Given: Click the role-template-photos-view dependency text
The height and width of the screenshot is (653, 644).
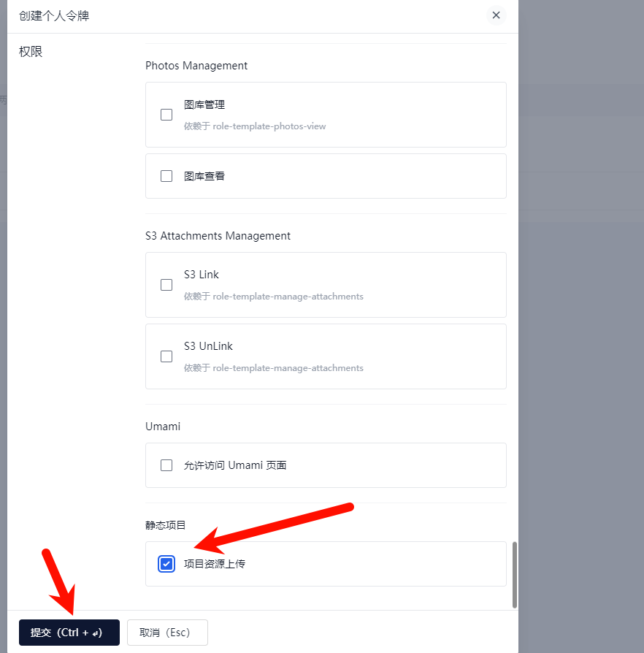Looking at the screenshot, I should [x=269, y=126].
